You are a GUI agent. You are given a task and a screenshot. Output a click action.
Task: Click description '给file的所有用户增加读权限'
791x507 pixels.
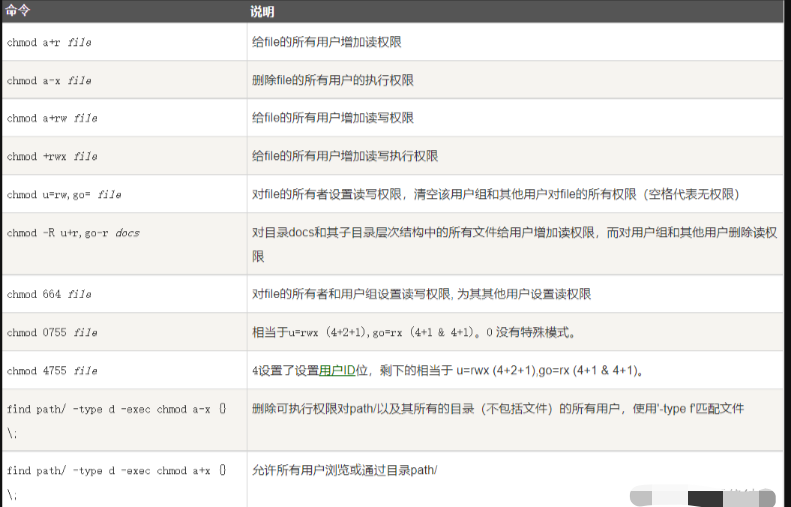326,42
